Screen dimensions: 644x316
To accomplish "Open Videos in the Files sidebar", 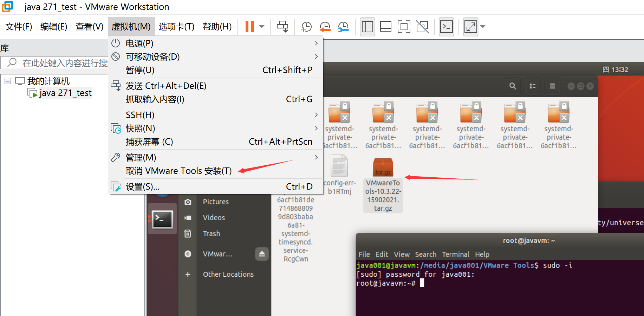I will [214, 218].
